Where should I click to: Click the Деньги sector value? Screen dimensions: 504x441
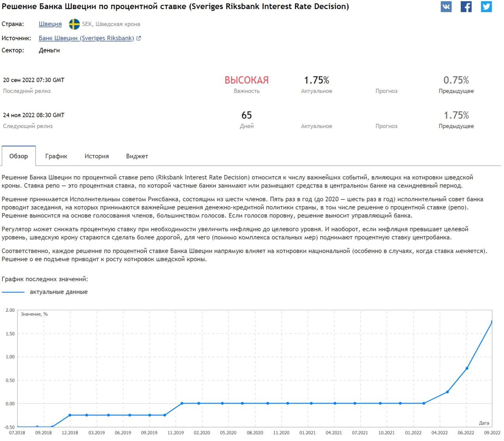tap(49, 50)
